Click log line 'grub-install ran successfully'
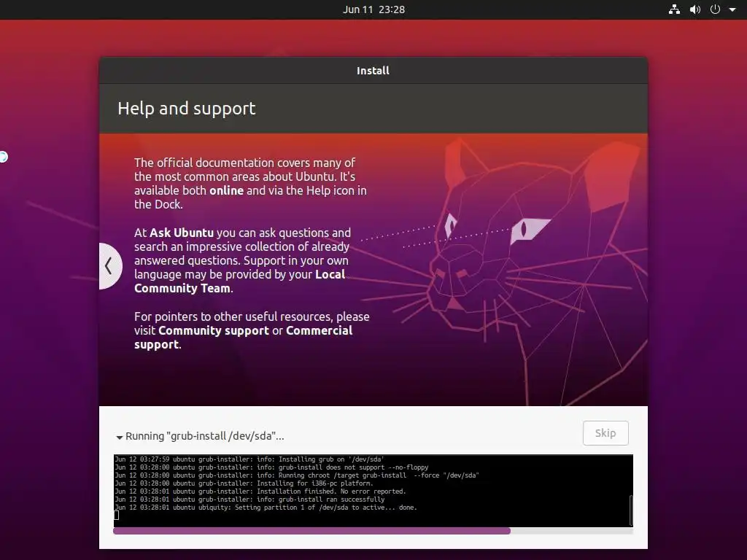 249,499
